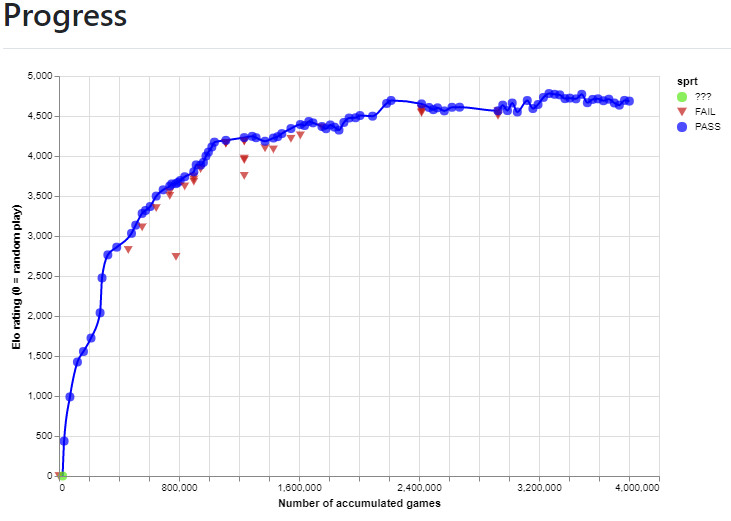Click the ??? label in the legend
Viewport: 731px width, 521px height.
point(703,97)
